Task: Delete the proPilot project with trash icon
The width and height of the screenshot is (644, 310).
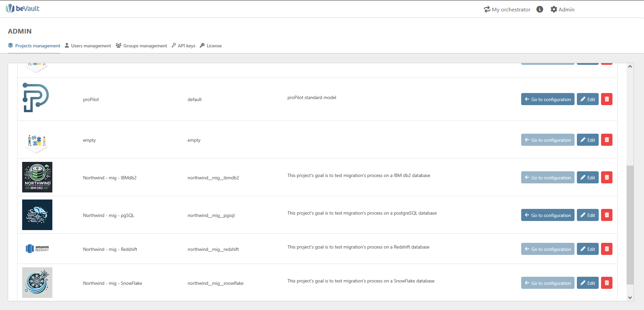Action: 606,99
